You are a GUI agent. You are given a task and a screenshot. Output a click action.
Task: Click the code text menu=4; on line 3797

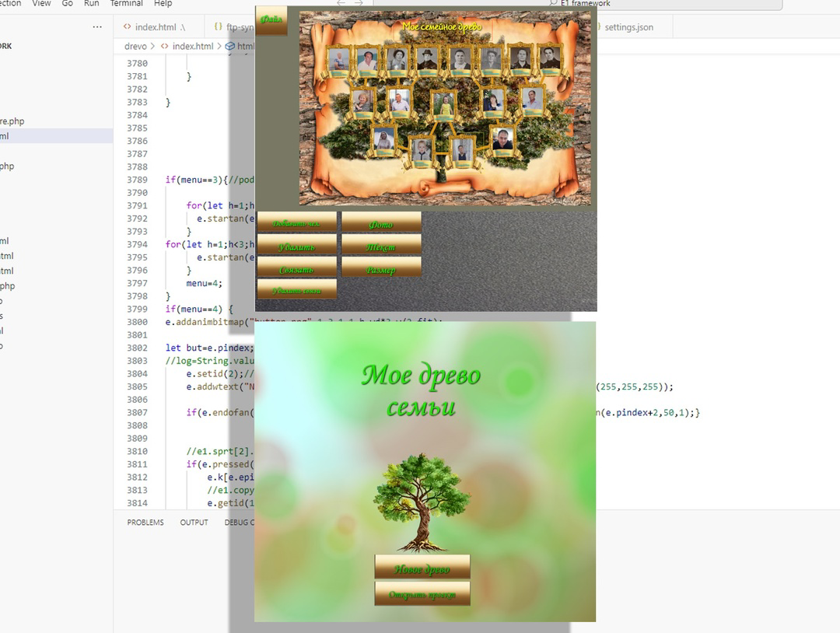[204, 283]
